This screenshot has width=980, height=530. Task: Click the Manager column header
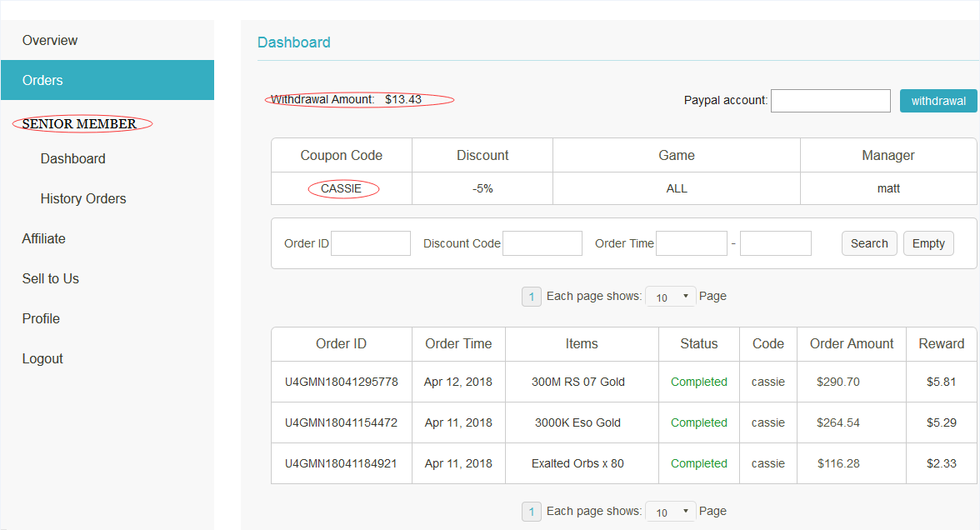(x=888, y=155)
